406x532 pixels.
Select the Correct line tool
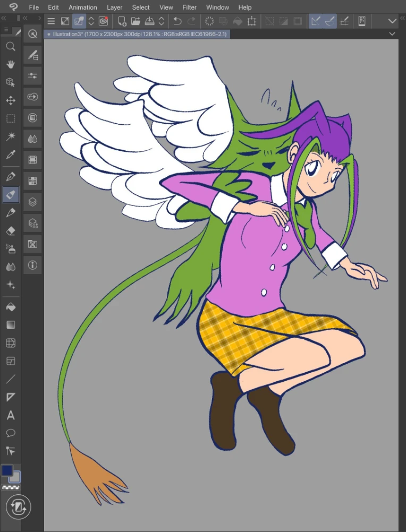[x=11, y=451]
